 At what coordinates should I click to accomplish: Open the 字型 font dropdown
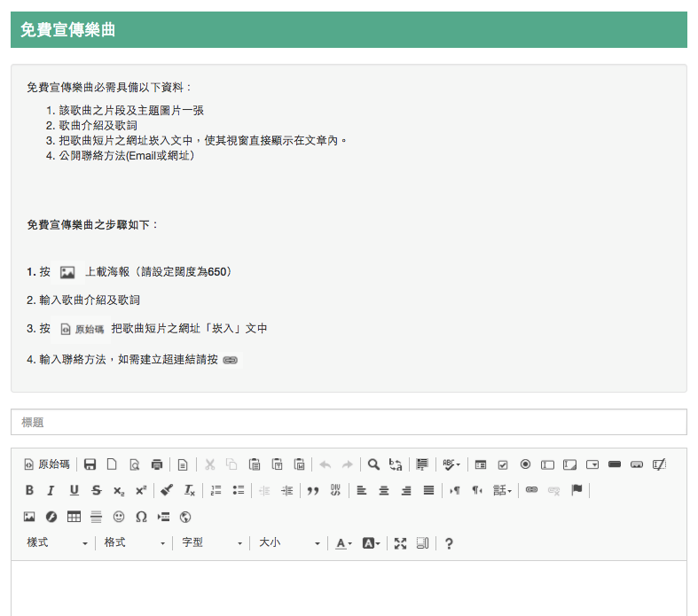(211, 543)
